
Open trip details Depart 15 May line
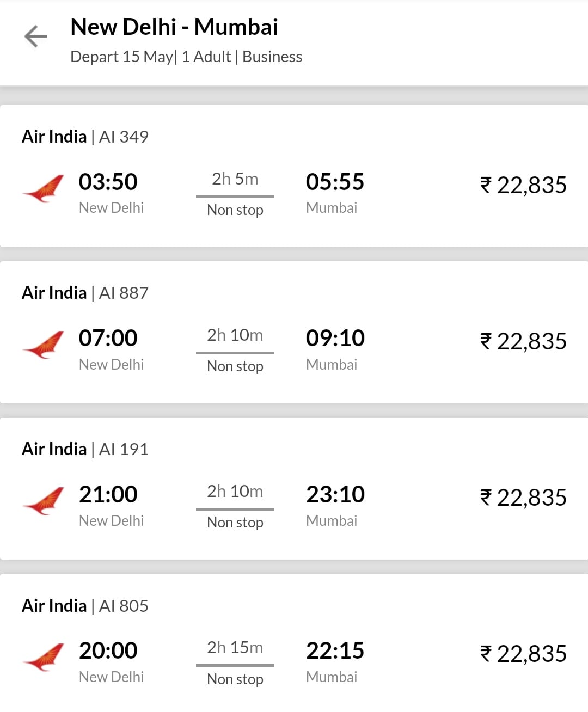tap(186, 57)
